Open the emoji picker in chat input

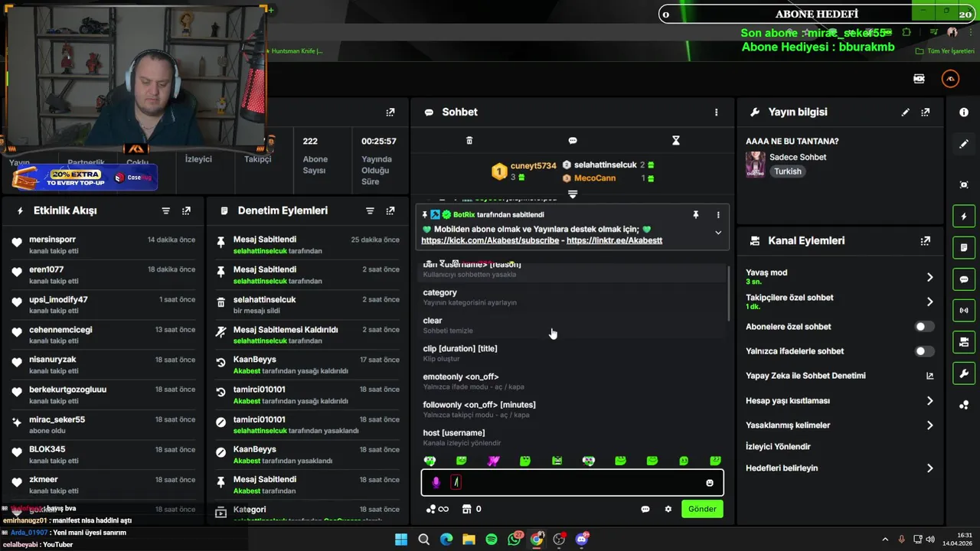(x=710, y=483)
